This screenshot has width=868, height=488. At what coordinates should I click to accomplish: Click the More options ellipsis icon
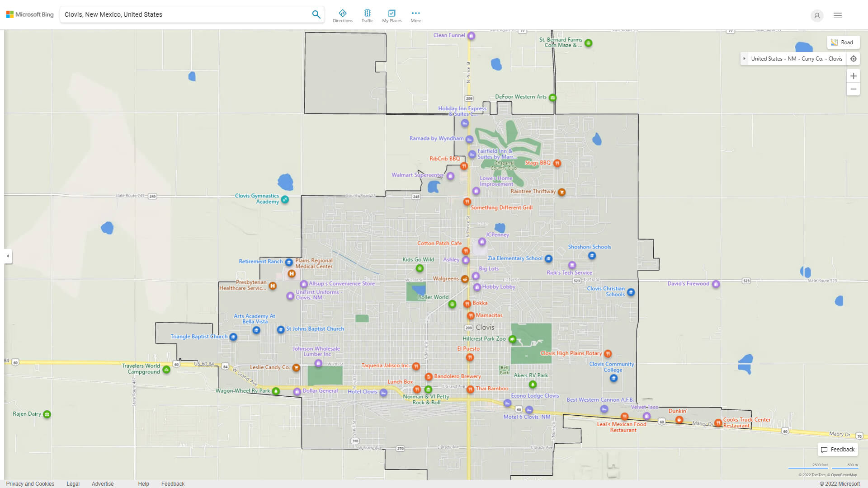tap(415, 13)
